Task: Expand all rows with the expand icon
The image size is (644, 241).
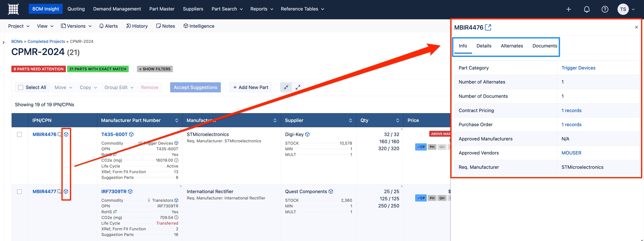Action: (298, 87)
